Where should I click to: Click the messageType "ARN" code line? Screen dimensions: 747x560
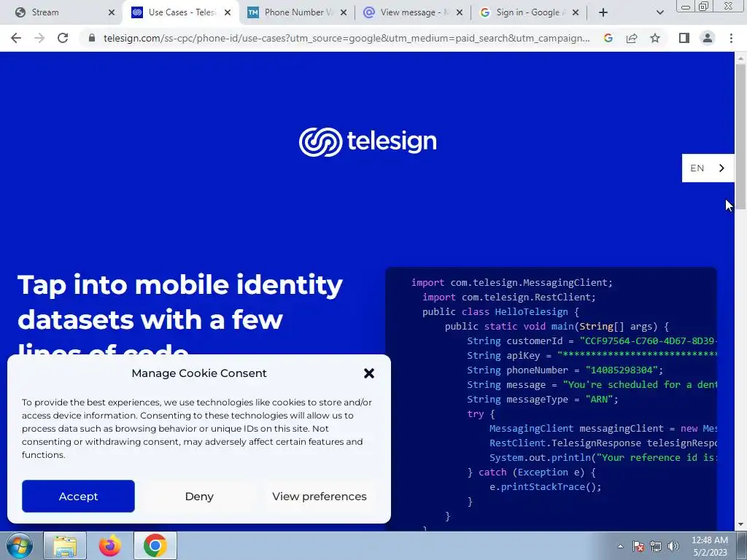pos(542,399)
